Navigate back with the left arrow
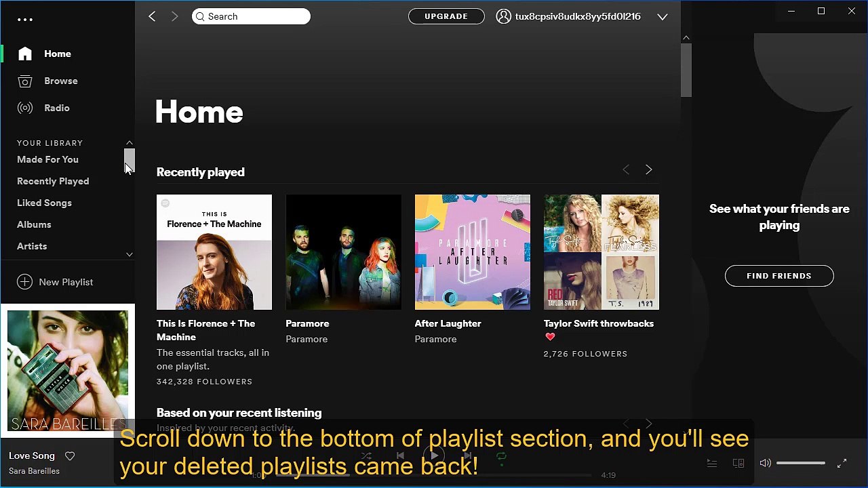The width and height of the screenshot is (868, 488). (x=152, y=16)
